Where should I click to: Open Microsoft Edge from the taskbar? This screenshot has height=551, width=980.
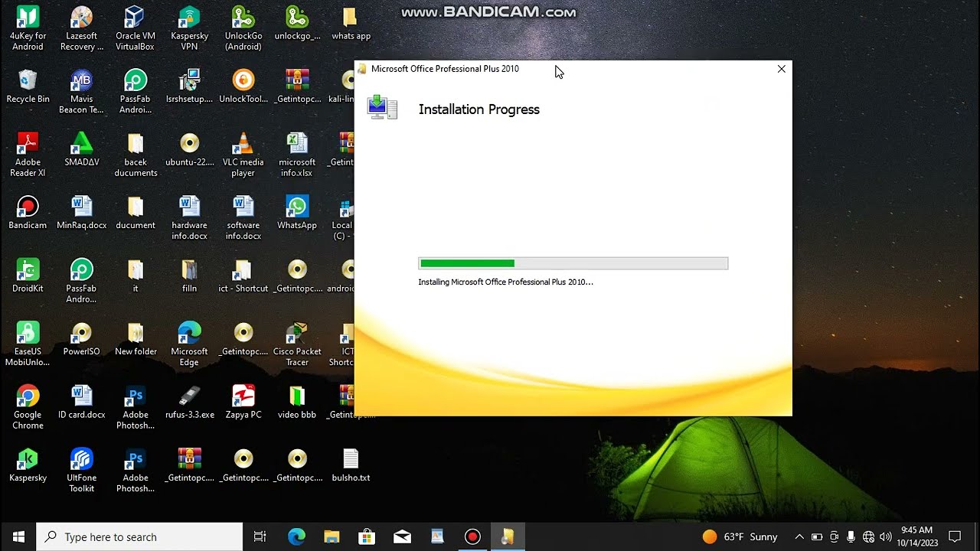tap(296, 536)
